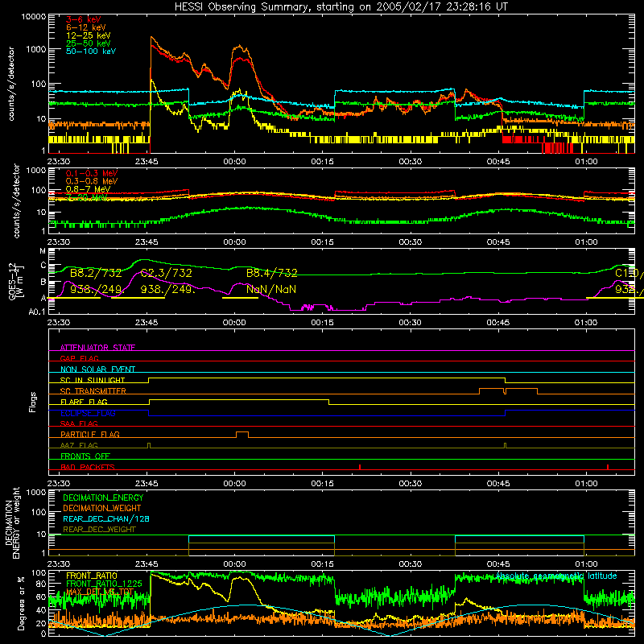Screen dimensions: 644x644
Task: Select the 3-6 keV legend label
Action: (x=84, y=19)
